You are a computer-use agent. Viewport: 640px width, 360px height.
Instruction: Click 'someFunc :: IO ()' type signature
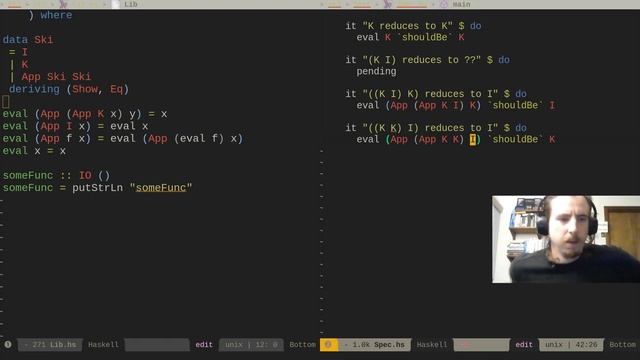point(56,176)
